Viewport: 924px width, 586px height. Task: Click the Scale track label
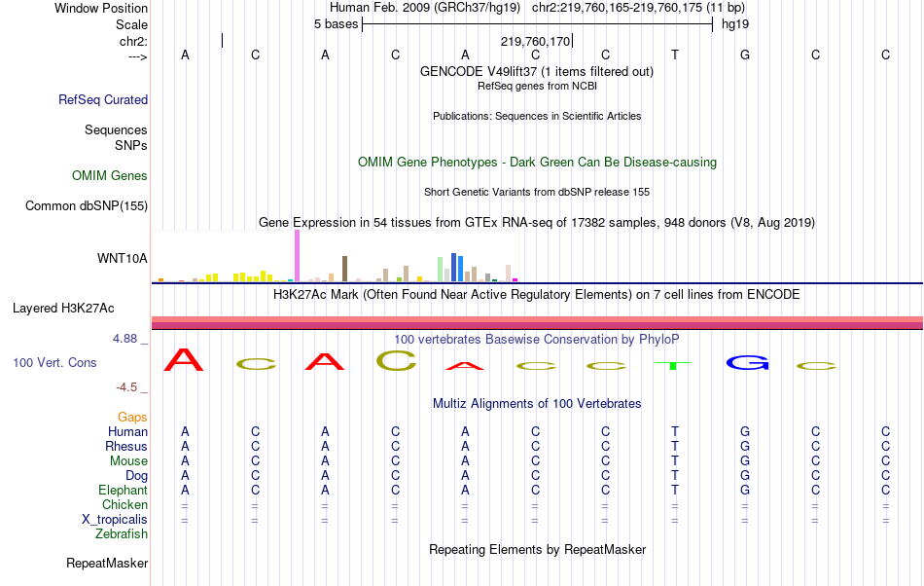[132, 24]
